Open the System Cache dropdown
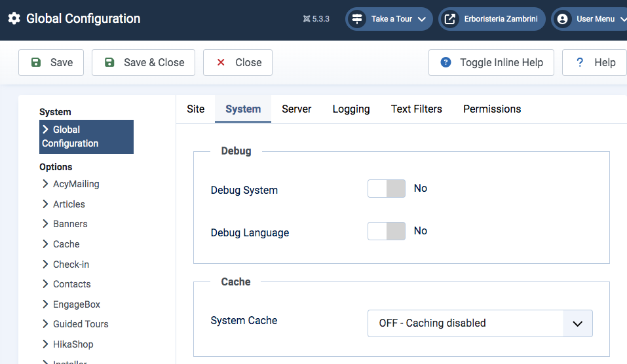The height and width of the screenshot is (364, 627). (x=480, y=323)
